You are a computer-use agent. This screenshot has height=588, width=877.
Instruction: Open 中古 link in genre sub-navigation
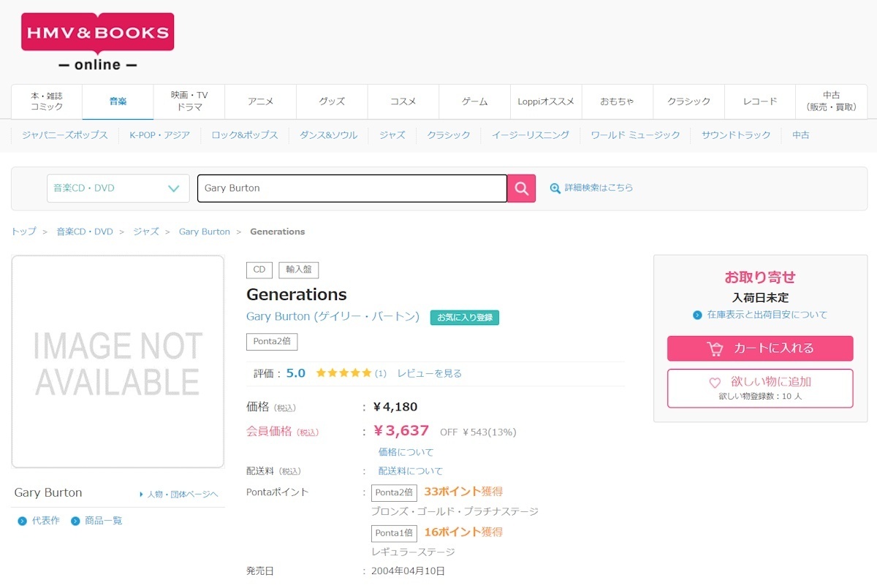[801, 135]
